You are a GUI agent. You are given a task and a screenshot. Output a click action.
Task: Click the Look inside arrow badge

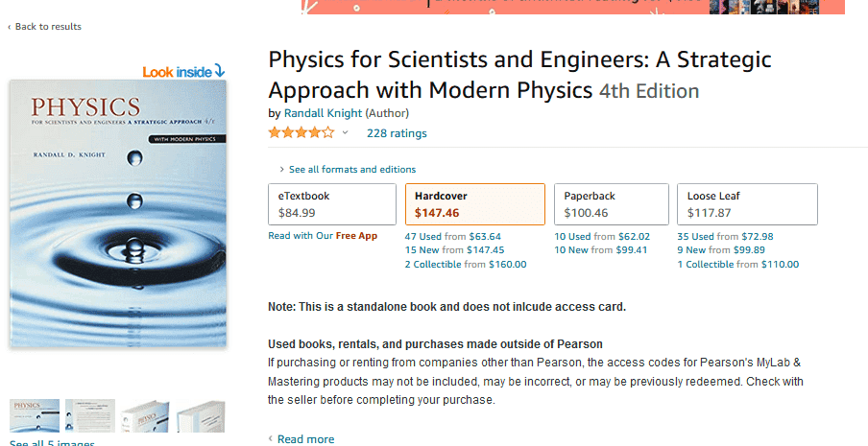(183, 71)
